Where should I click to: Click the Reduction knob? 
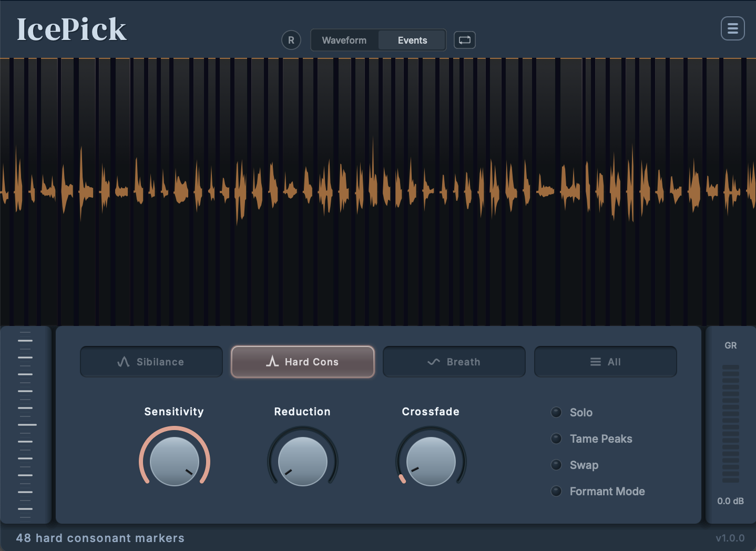pyautogui.click(x=303, y=462)
